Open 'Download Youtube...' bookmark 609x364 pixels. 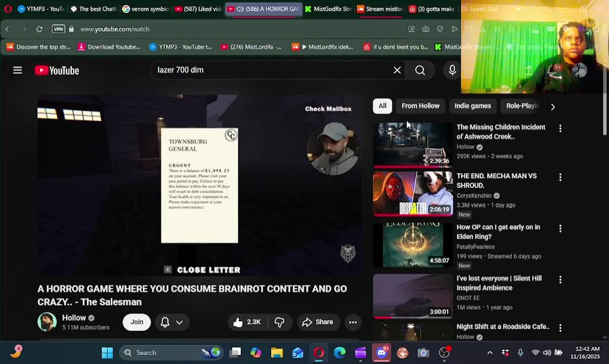click(x=109, y=47)
